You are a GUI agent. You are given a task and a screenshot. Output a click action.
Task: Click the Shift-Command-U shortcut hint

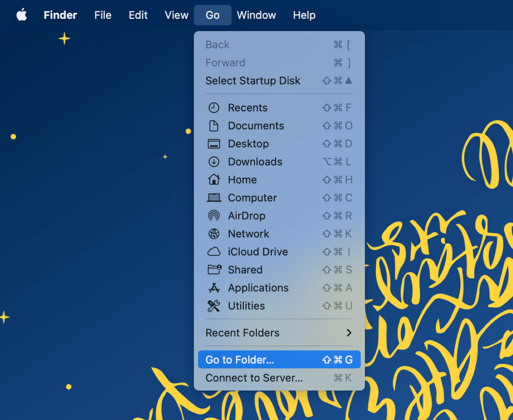(337, 306)
